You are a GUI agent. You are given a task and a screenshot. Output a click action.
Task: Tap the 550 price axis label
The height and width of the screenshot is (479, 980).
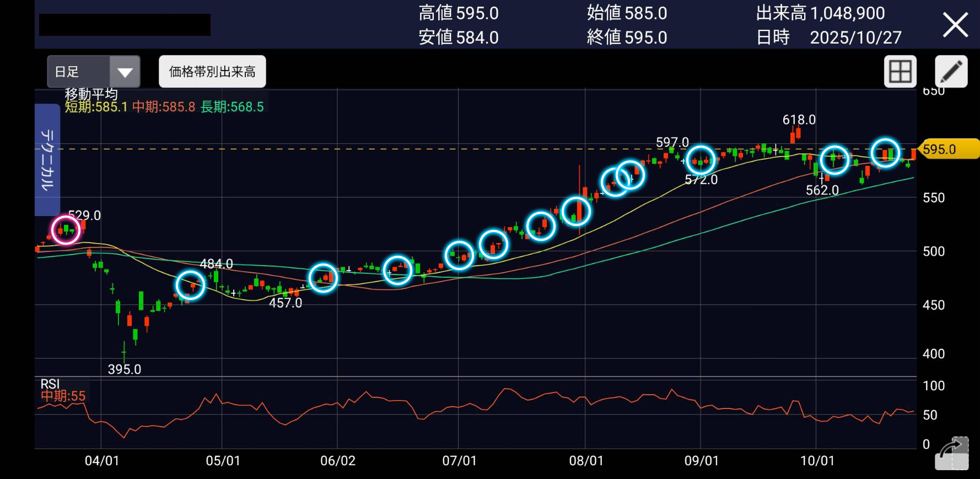(x=934, y=198)
